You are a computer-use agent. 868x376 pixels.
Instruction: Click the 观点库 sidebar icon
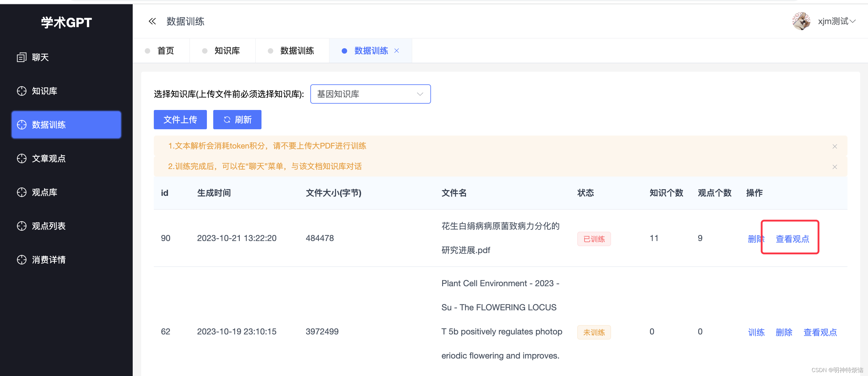pyautogui.click(x=22, y=192)
